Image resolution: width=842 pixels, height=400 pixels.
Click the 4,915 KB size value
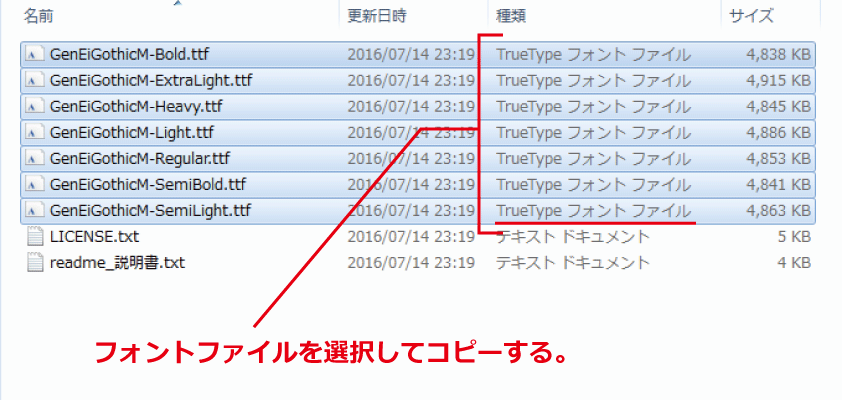click(x=778, y=81)
